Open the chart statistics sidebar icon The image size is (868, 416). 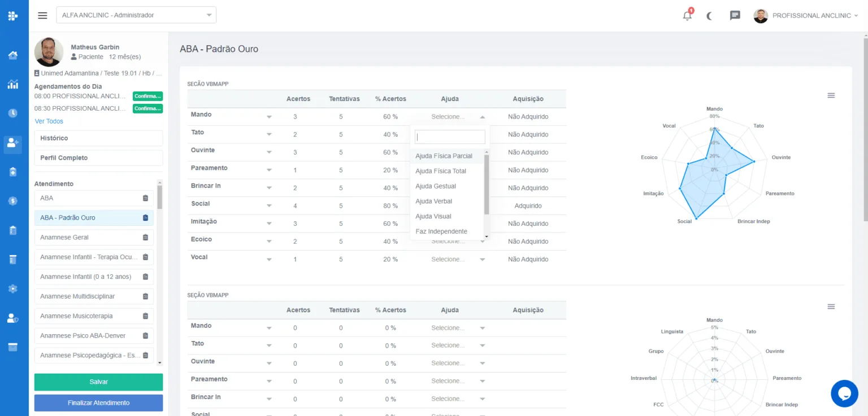[x=13, y=85]
